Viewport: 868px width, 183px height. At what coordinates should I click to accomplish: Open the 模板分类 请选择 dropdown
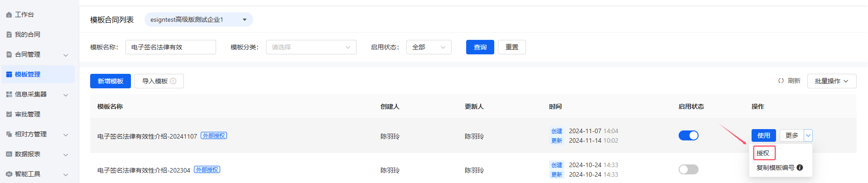click(311, 47)
